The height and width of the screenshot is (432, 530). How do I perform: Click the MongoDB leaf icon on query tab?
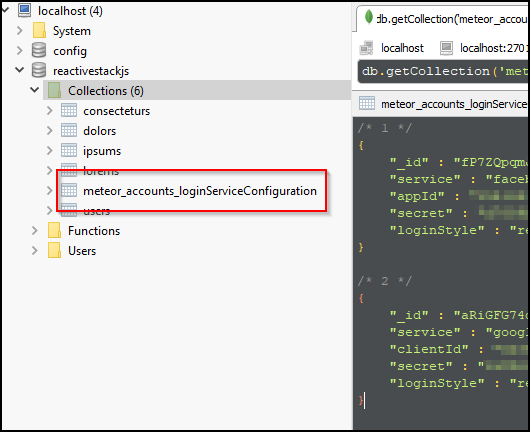tap(369, 17)
